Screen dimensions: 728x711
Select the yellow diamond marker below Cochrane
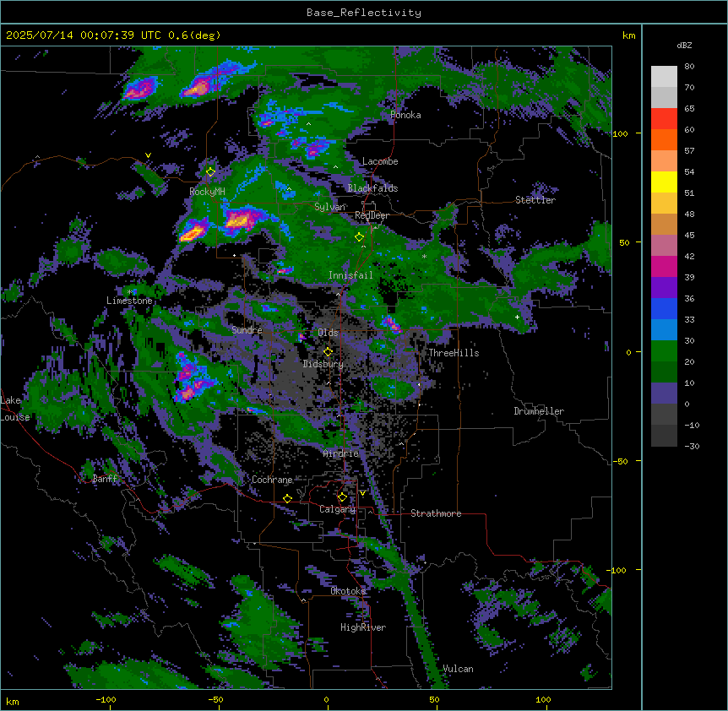coord(287,498)
